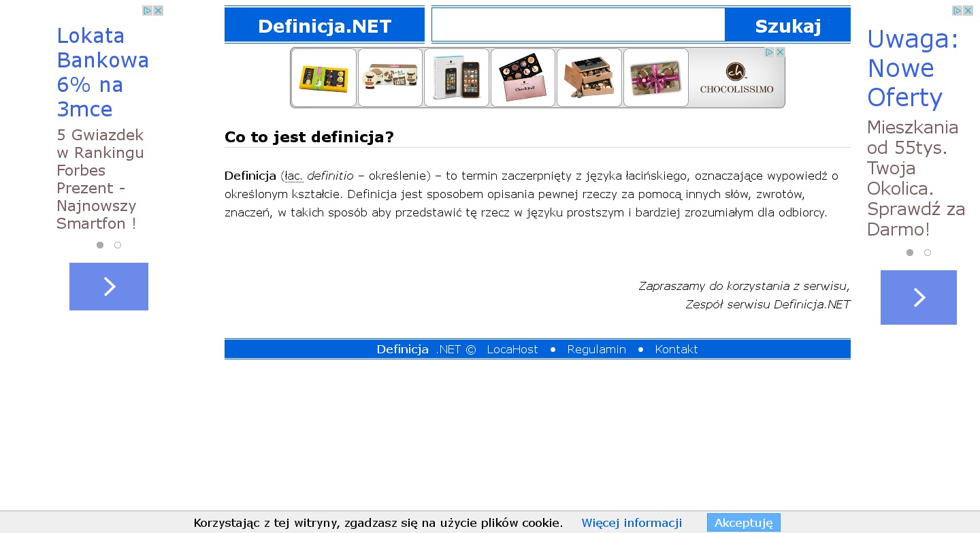Open Regulamin link in footer
Viewport: 980px width, 533px height.
tap(596, 349)
